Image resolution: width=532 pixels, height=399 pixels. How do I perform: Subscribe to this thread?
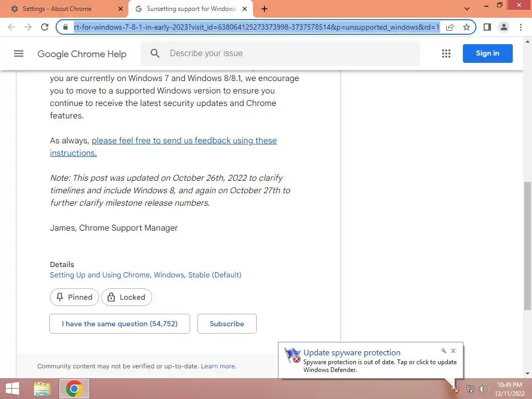(227, 324)
